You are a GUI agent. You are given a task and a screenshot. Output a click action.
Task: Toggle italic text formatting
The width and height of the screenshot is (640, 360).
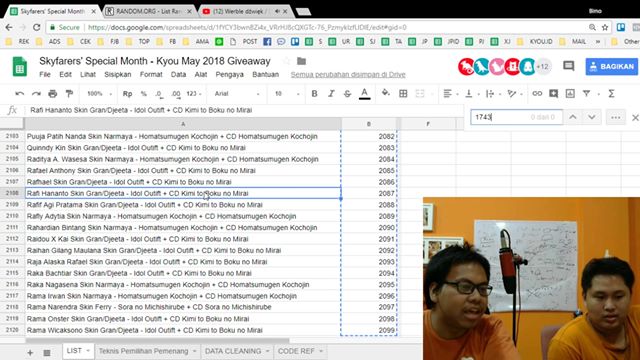331,94
